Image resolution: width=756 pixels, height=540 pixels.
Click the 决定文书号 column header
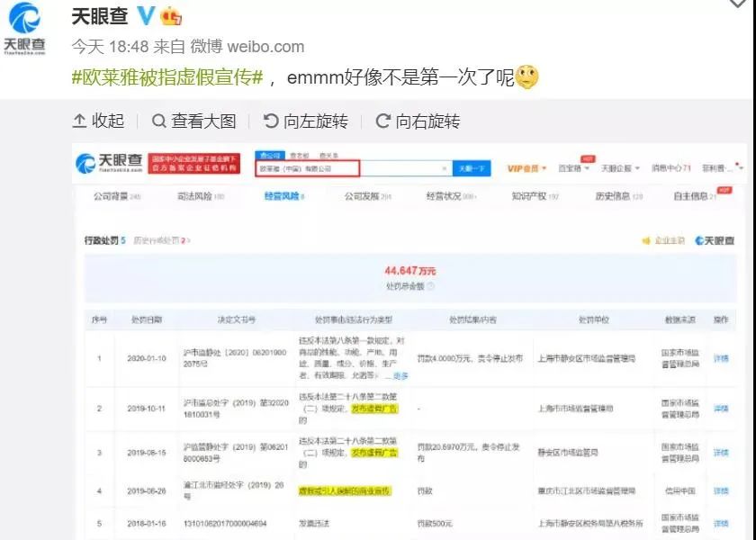(236, 319)
